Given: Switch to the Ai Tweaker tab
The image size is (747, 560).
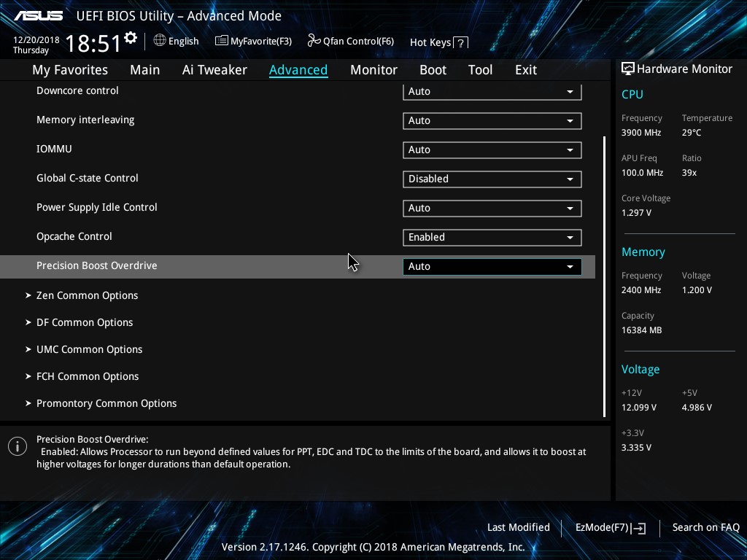Looking at the screenshot, I should (214, 70).
